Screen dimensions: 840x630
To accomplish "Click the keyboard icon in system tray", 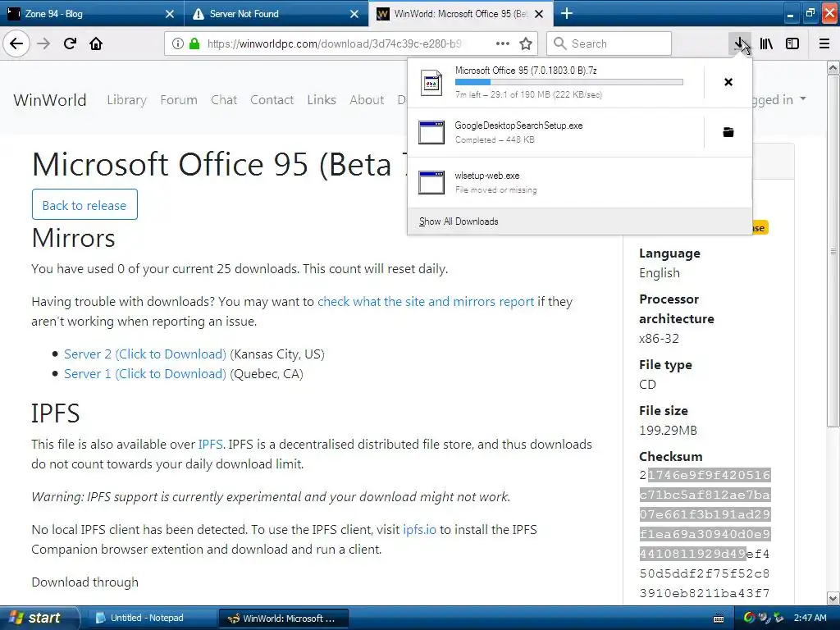I will (719, 619).
